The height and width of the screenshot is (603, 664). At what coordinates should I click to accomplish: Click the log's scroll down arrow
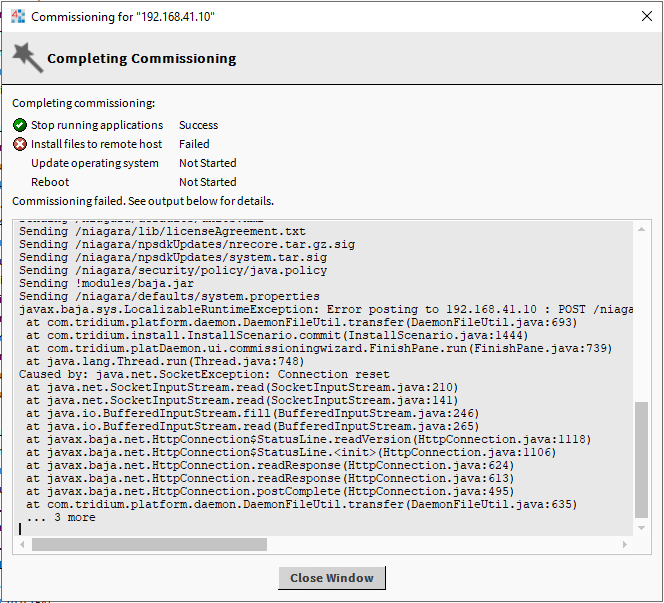tap(641, 529)
